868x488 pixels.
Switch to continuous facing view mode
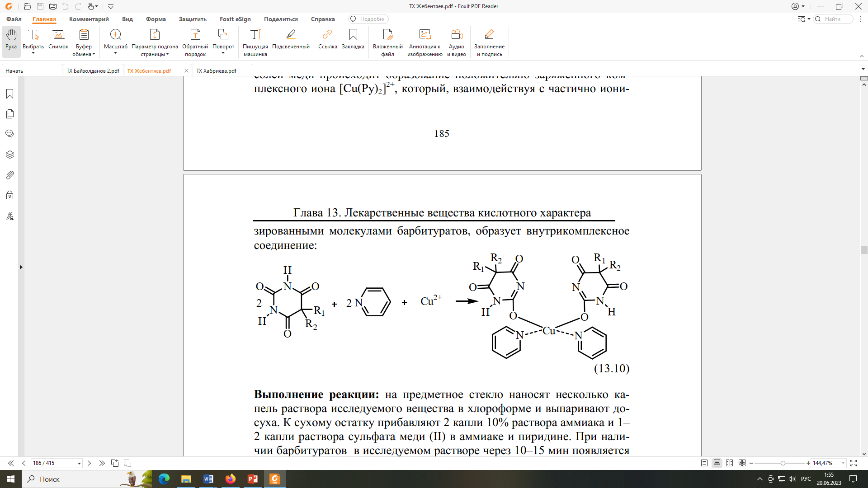pos(742,463)
